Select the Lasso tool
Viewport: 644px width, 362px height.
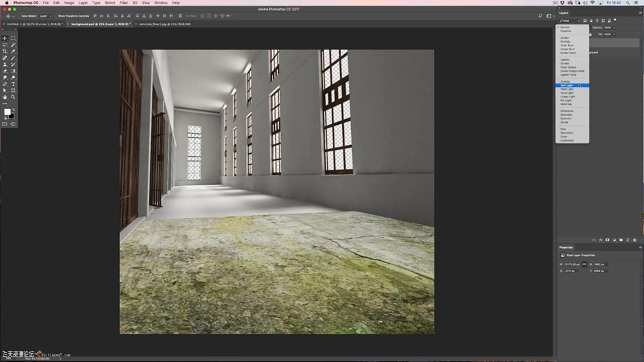5,45
